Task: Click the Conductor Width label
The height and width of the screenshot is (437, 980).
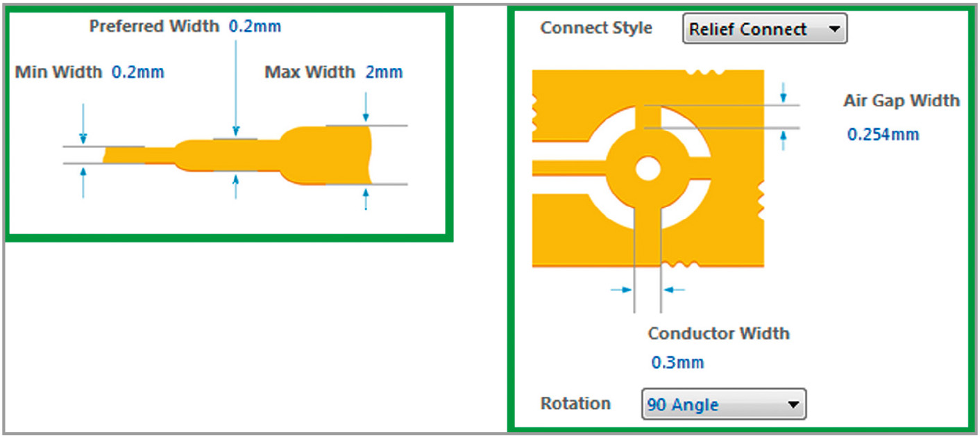Action: 718,333
